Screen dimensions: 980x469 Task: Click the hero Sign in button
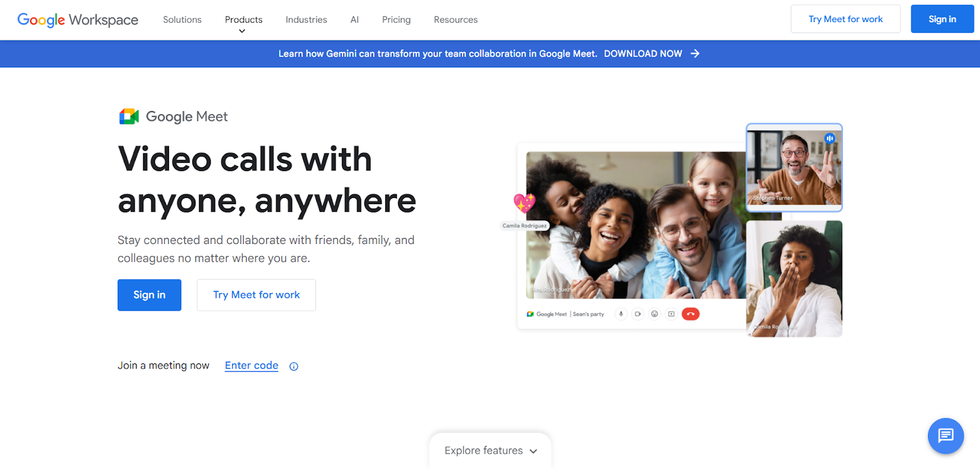149,295
